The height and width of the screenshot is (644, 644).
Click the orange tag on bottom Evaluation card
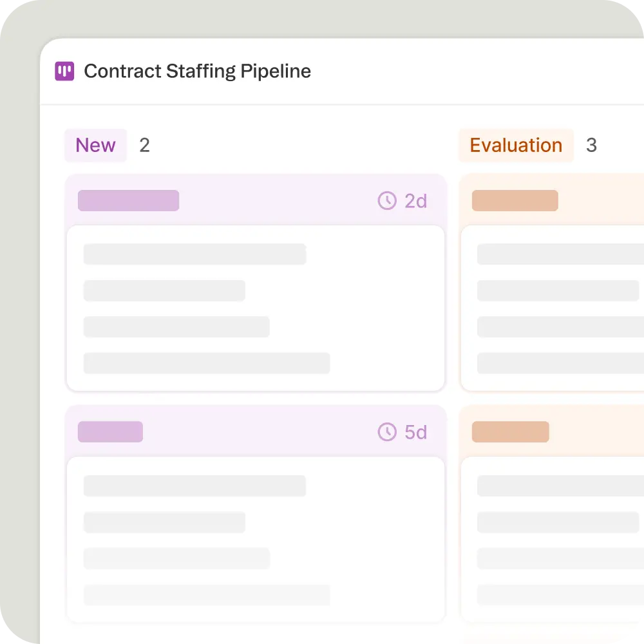tap(510, 431)
